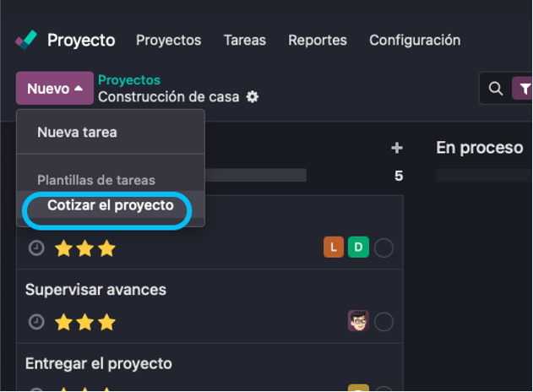Click the search magnifier icon
This screenshot has width=533, height=392.
point(496,89)
